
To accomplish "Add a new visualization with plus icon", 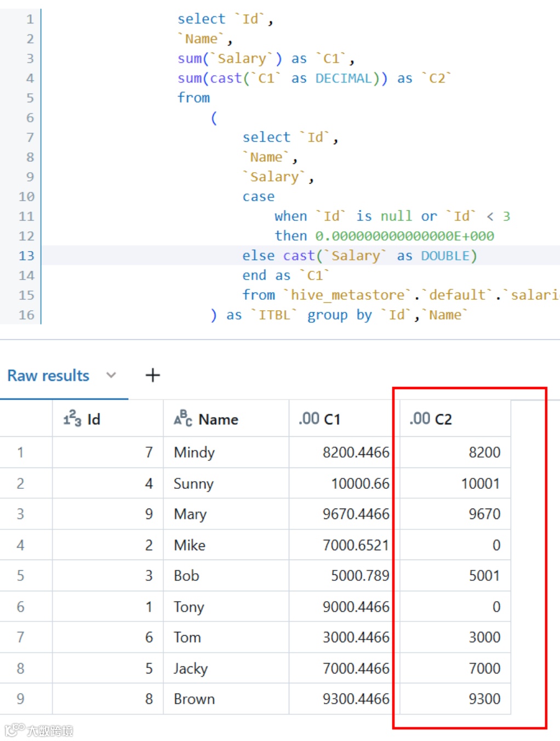I will click(x=152, y=375).
